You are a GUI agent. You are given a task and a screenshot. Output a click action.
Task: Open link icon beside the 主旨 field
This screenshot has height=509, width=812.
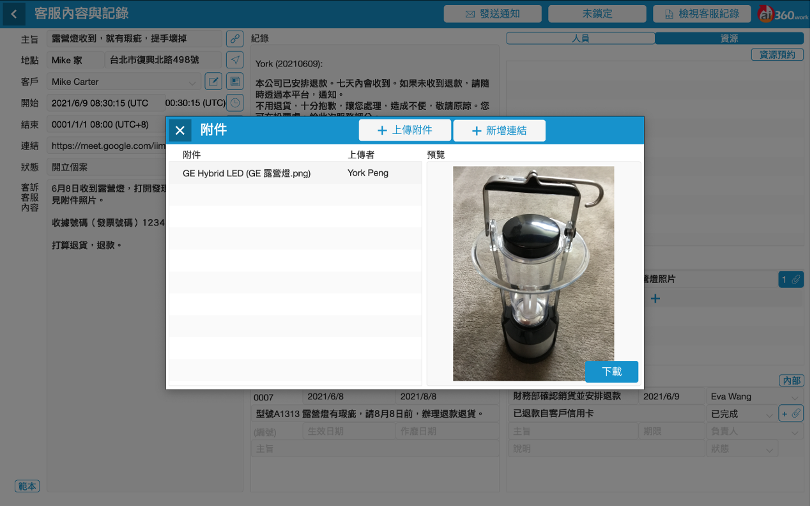pos(235,39)
